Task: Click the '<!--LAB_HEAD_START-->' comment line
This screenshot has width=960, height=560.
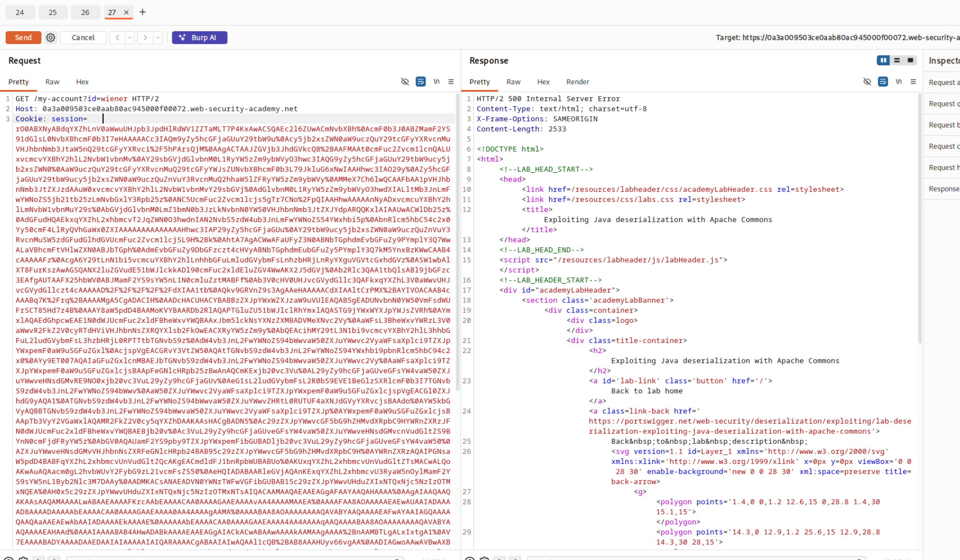Action: [x=546, y=169]
